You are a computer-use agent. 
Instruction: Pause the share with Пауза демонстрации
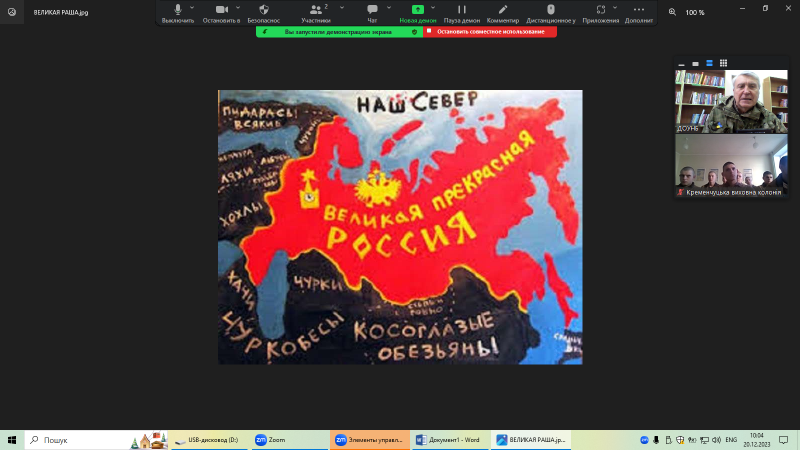pos(462,13)
